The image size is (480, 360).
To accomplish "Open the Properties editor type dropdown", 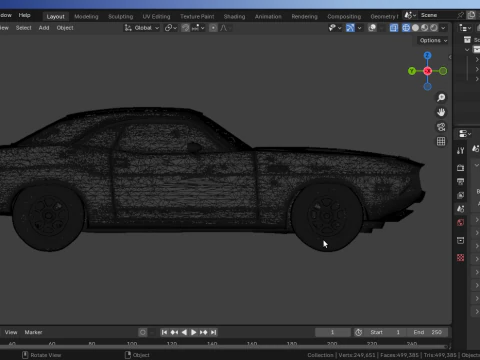I will click(465, 134).
